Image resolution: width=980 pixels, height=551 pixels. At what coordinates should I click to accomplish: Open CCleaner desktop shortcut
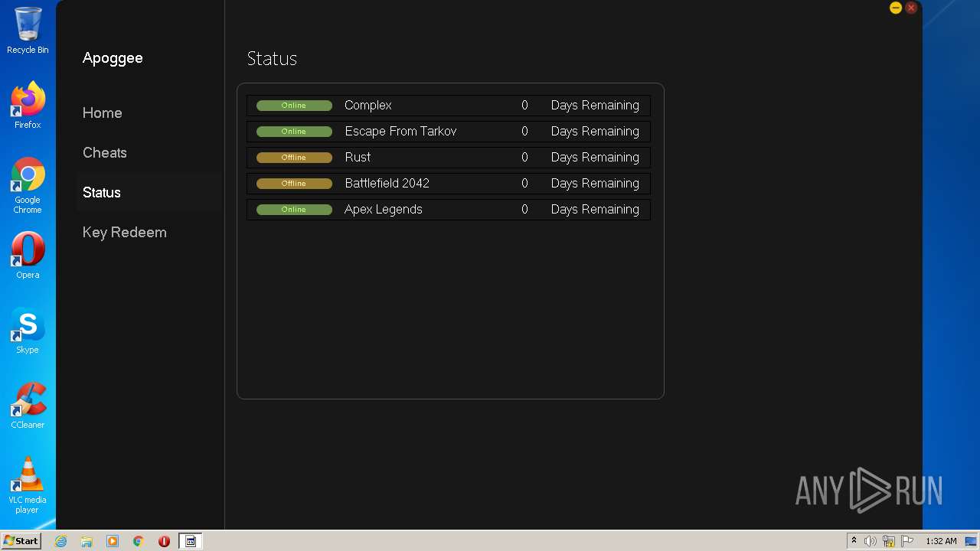click(28, 406)
